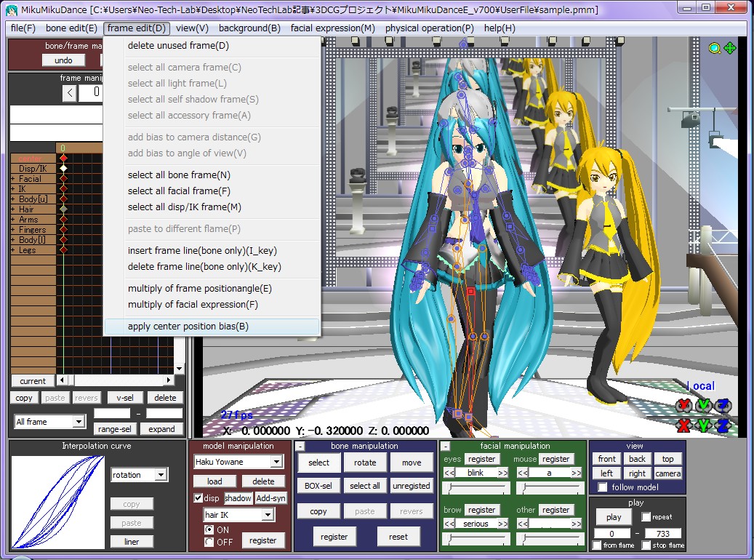Expand the Hair track group
This screenshot has height=560, width=754.
(x=13, y=209)
